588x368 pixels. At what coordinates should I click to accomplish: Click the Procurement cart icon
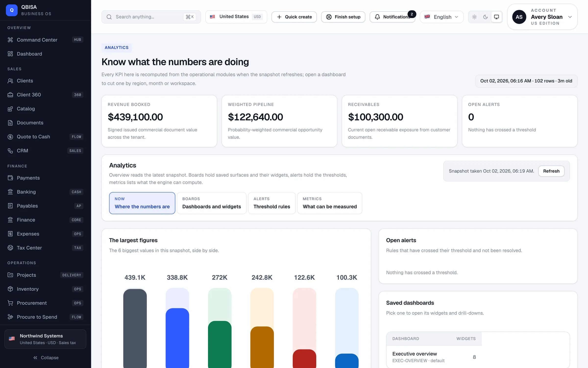tap(10, 303)
